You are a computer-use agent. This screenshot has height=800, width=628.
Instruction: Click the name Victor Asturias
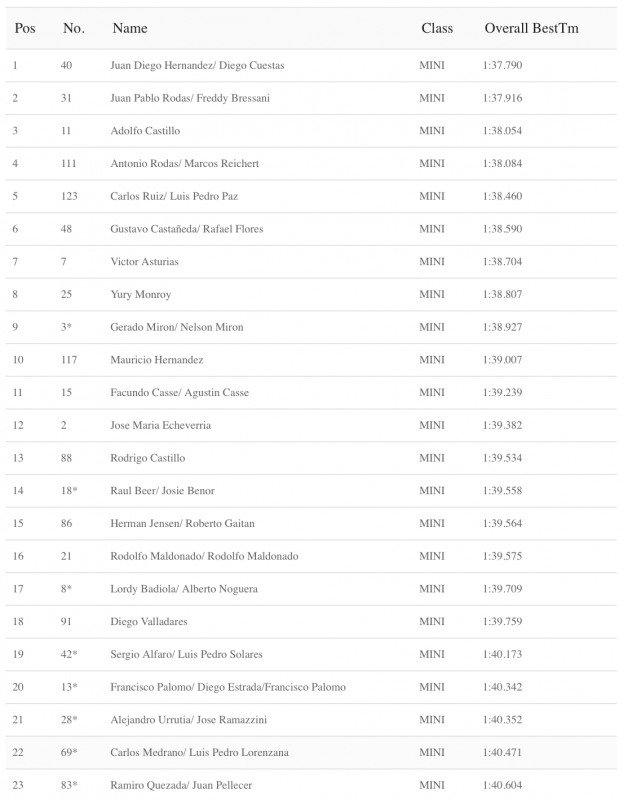coord(144,262)
